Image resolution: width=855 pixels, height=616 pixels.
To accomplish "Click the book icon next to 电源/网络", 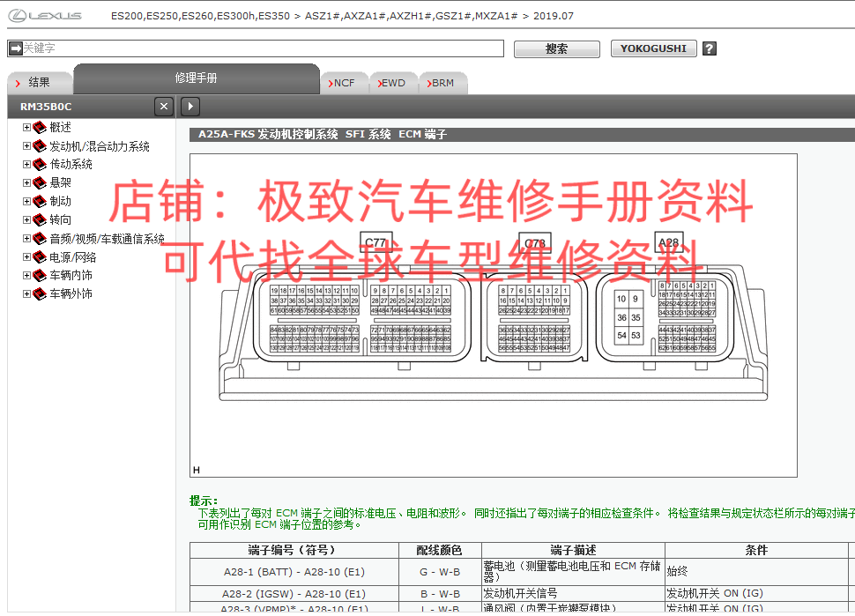I will (x=40, y=257).
